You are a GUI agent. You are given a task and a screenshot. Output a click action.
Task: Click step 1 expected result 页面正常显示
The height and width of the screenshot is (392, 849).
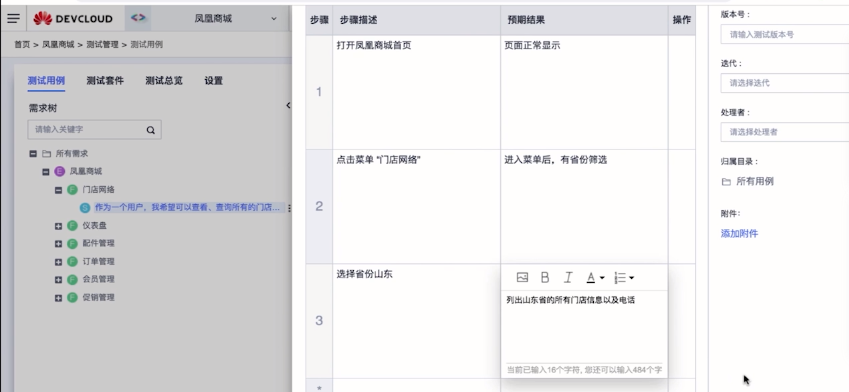[x=532, y=45]
